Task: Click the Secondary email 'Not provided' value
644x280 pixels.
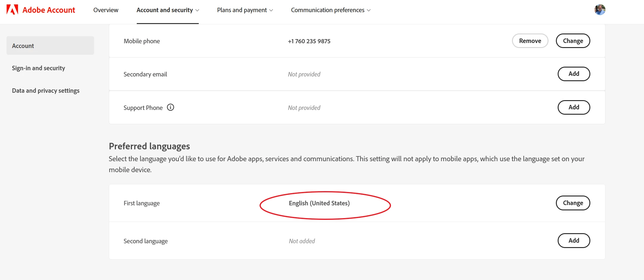Action: click(x=304, y=74)
